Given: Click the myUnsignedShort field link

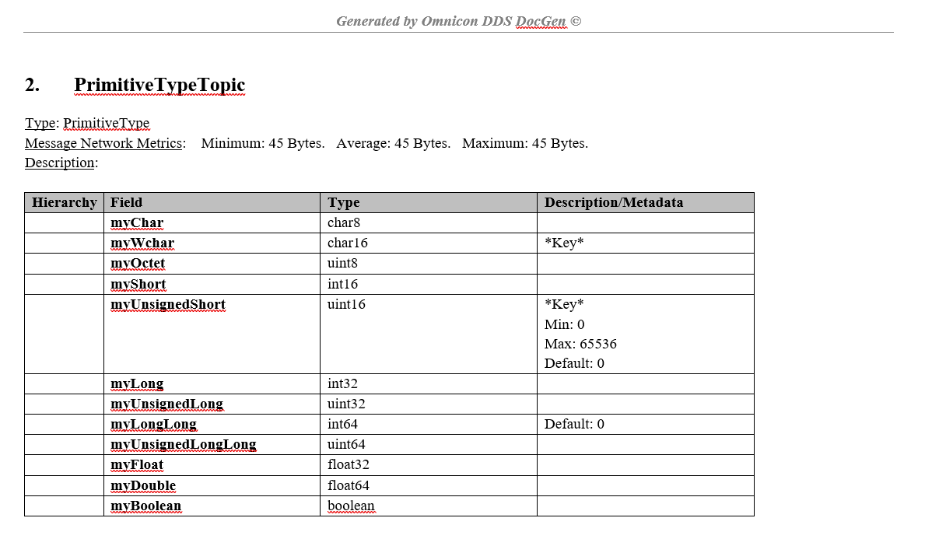Looking at the screenshot, I should 168,304.
